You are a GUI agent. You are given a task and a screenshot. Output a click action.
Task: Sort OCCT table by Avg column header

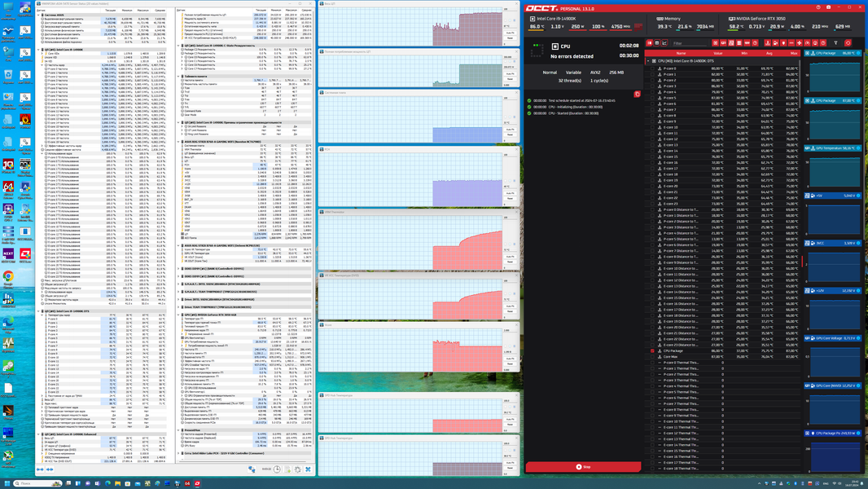769,53
